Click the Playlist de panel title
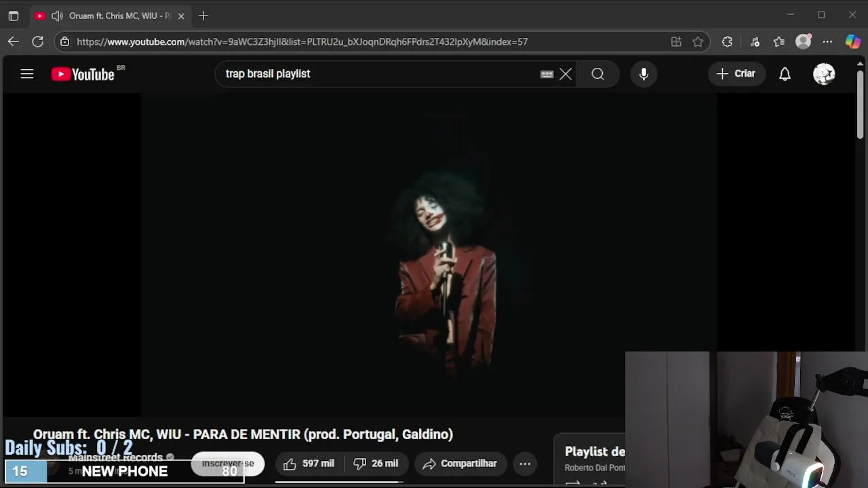Screen dimensions: 868x488 595,451
